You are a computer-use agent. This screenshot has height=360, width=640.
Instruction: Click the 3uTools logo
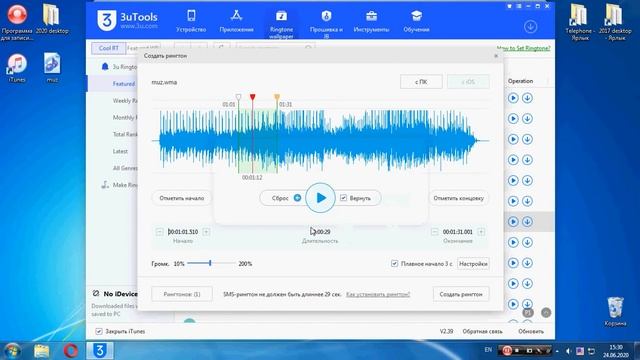(127, 20)
